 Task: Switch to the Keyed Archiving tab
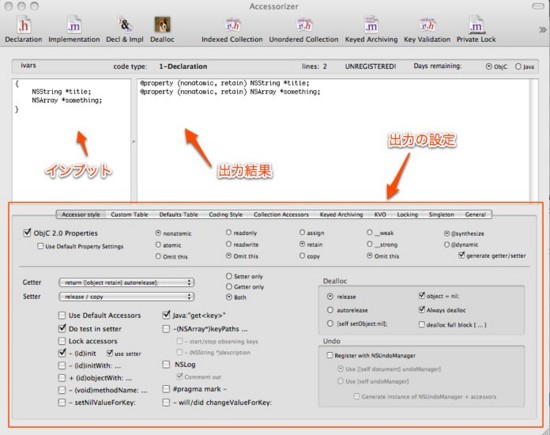click(341, 214)
